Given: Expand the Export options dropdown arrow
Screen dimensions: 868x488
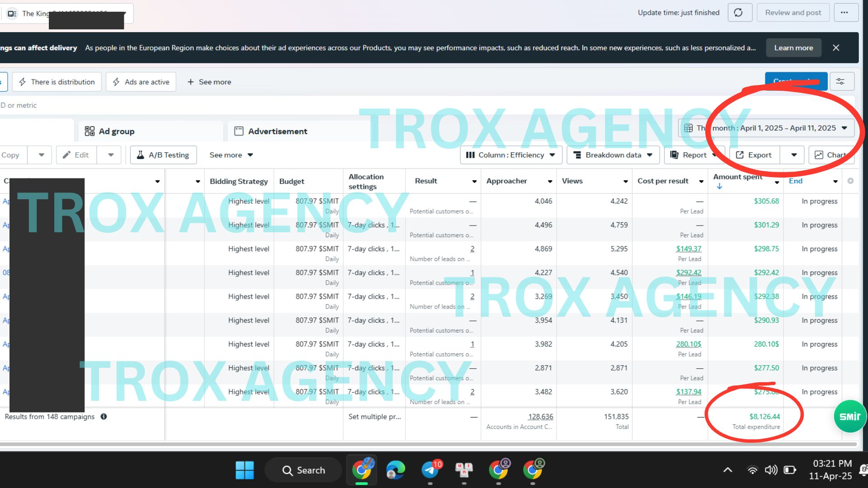Looking at the screenshot, I should click(x=794, y=155).
